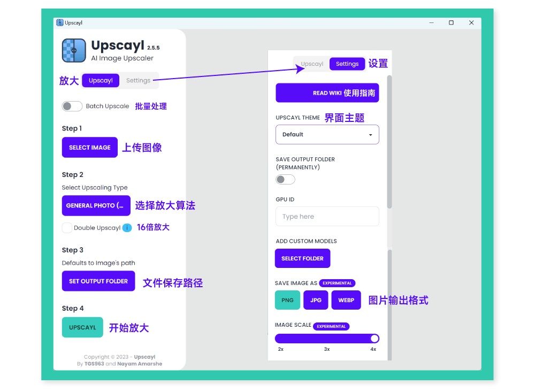Click the Image Scale slider handle
The image size is (535, 392).
click(374, 339)
